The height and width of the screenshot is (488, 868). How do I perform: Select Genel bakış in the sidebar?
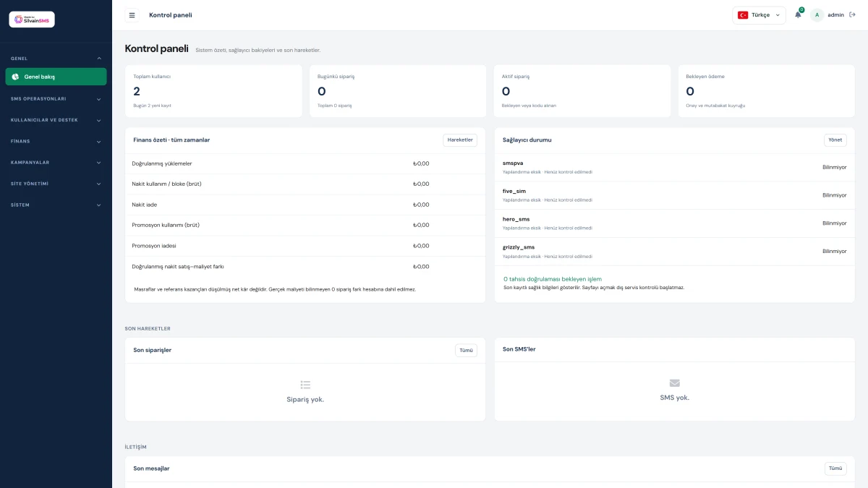pyautogui.click(x=56, y=77)
